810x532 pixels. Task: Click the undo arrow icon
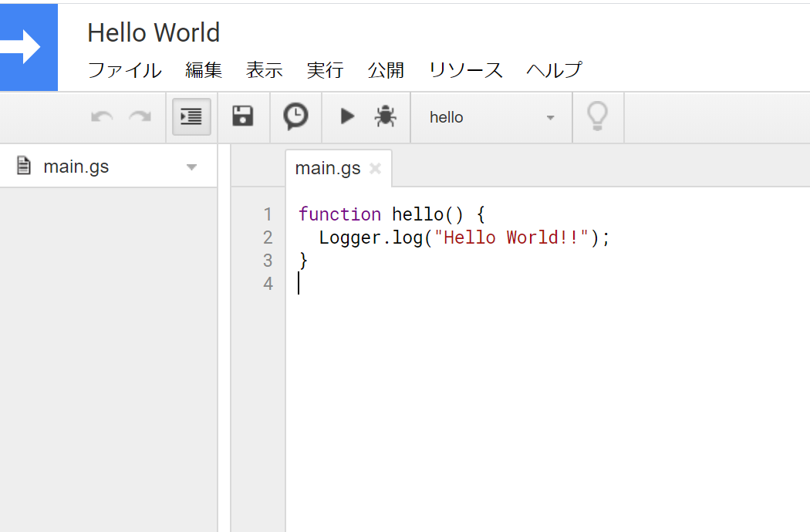coord(102,117)
